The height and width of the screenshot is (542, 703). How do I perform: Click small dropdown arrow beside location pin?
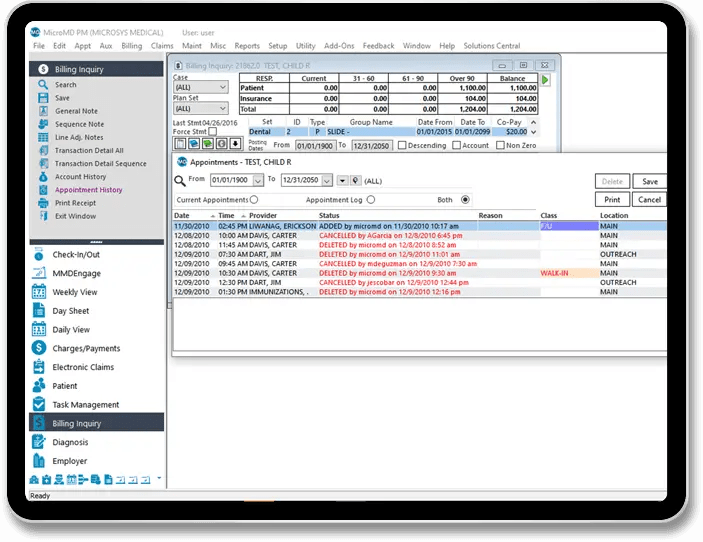tap(343, 180)
